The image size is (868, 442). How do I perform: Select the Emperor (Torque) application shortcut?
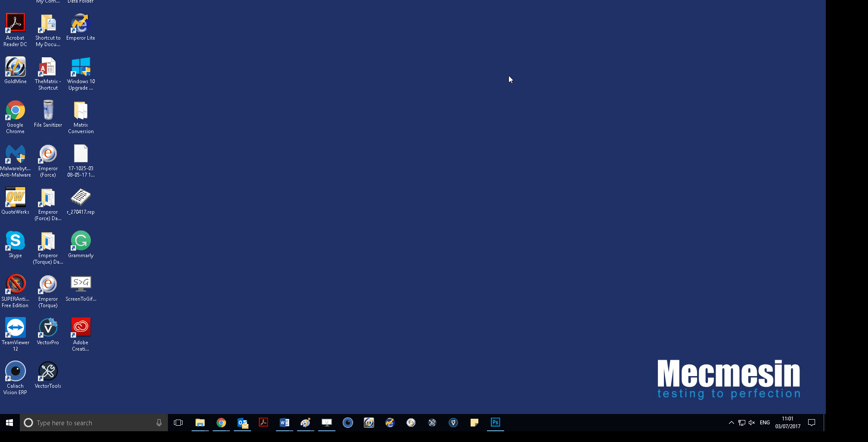pos(48,291)
